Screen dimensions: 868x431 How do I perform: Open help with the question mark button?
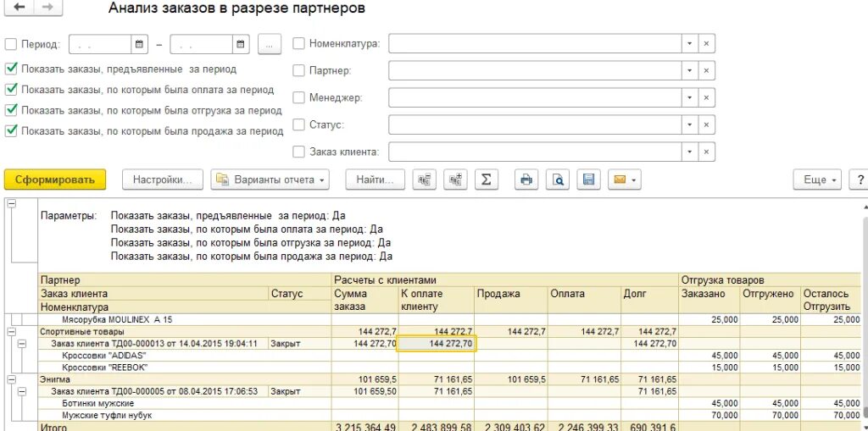tap(860, 180)
